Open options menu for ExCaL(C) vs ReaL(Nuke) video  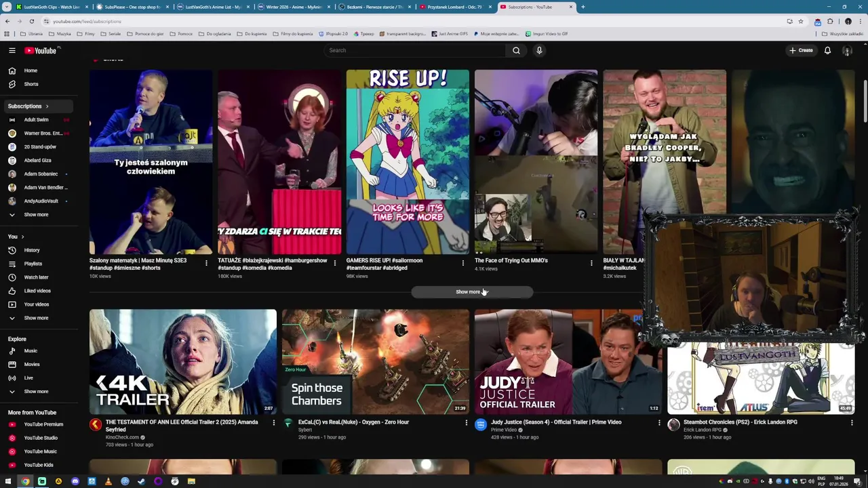click(x=467, y=423)
